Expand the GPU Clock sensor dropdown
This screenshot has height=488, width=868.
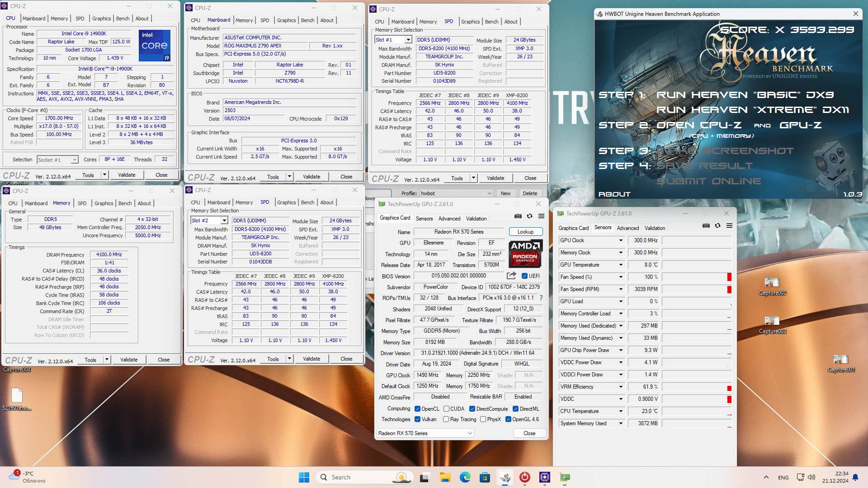(x=621, y=240)
